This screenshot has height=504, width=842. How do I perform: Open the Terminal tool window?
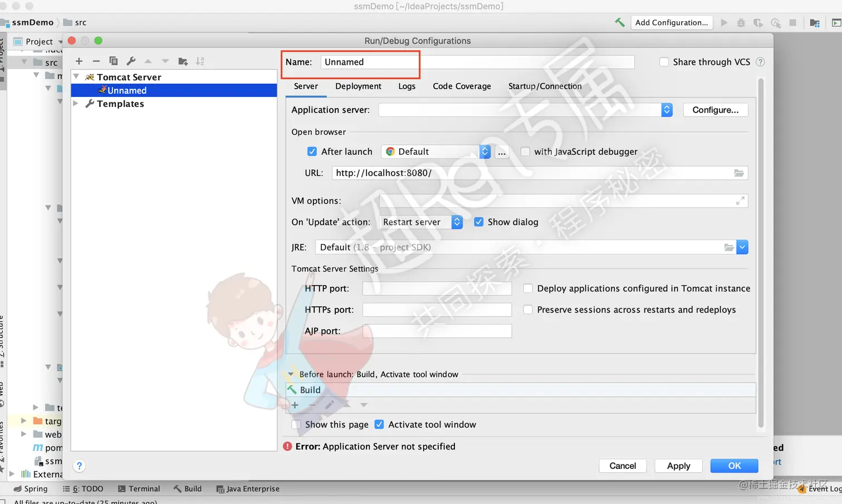(139, 488)
